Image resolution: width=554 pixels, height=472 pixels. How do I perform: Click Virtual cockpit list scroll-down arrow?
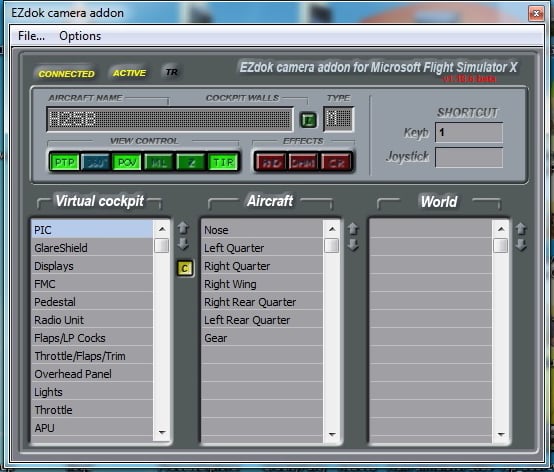pos(162,432)
